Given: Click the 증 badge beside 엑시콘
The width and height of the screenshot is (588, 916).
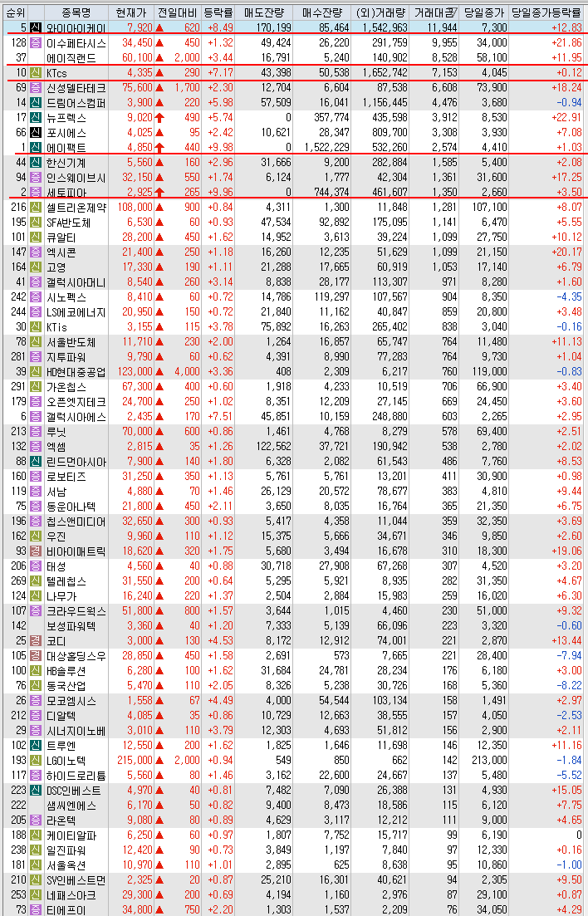Looking at the screenshot, I should click(x=36, y=252).
